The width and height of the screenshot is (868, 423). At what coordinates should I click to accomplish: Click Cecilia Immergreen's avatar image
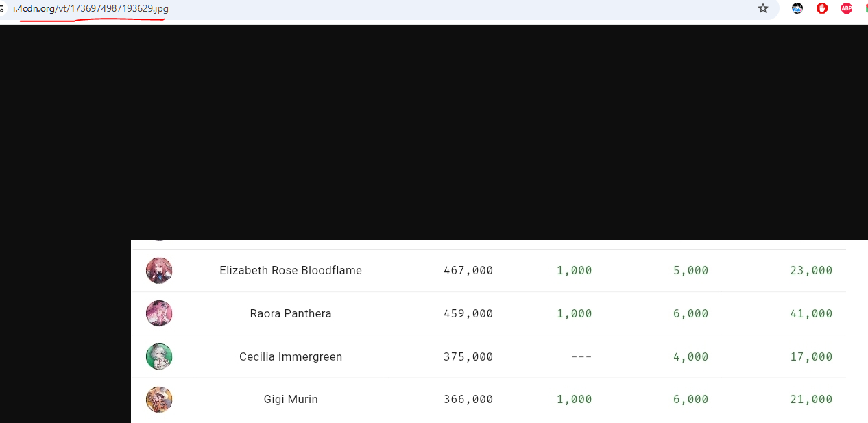click(159, 356)
